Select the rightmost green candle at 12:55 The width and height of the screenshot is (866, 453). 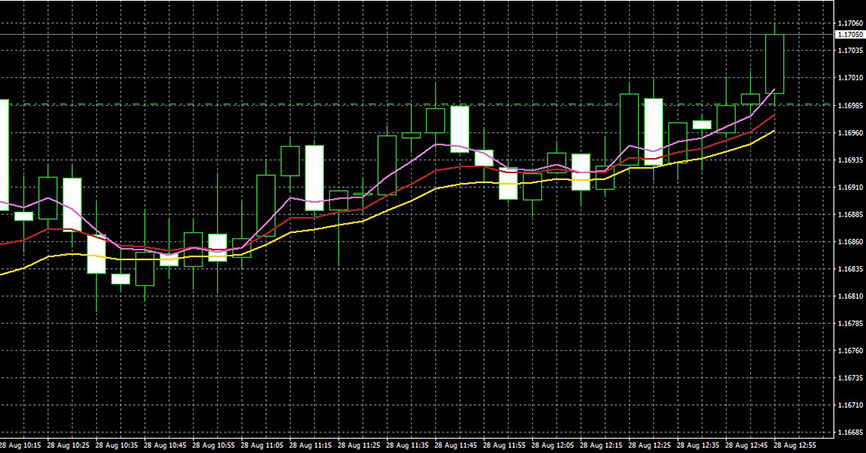[775, 63]
